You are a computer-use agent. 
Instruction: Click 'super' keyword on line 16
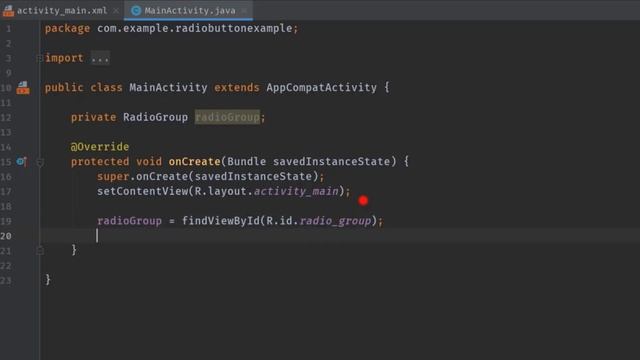click(x=113, y=176)
